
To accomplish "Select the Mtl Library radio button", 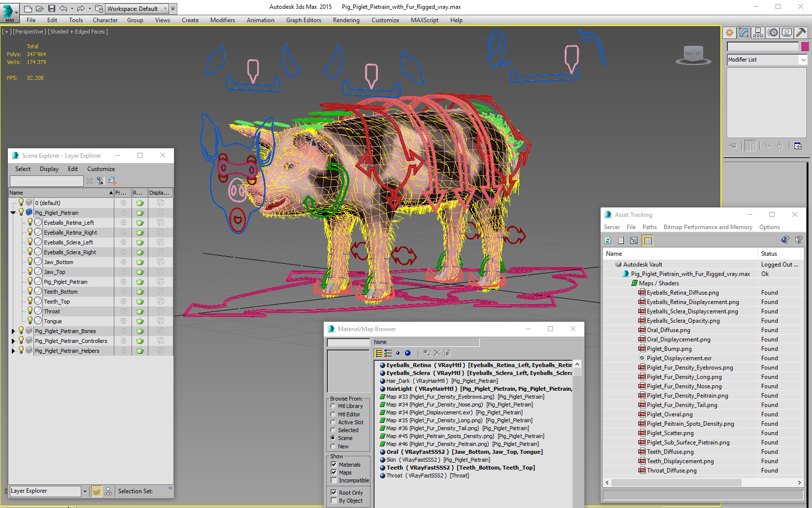I will (333, 406).
